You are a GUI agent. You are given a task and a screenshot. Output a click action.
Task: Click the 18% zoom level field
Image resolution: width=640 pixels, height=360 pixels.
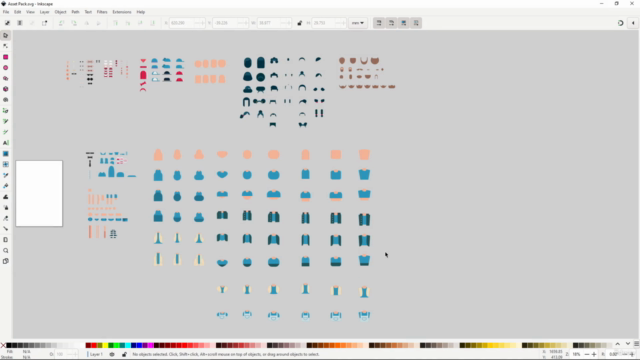tap(577, 354)
